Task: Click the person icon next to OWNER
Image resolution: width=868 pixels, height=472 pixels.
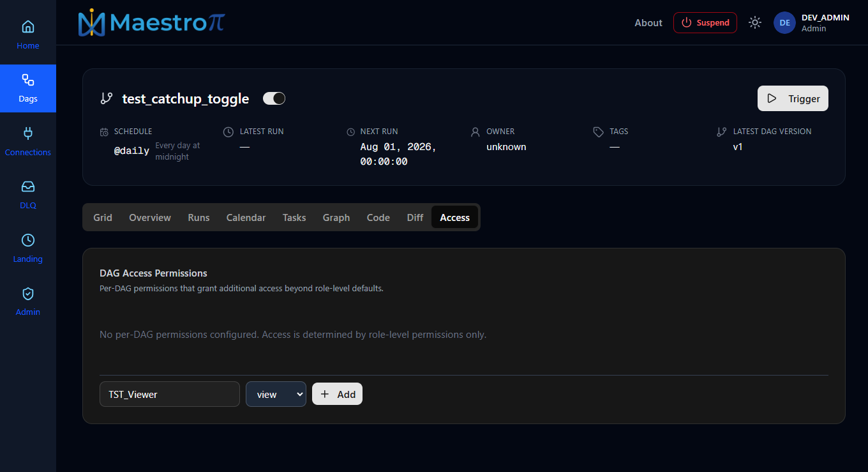Action: tap(475, 132)
